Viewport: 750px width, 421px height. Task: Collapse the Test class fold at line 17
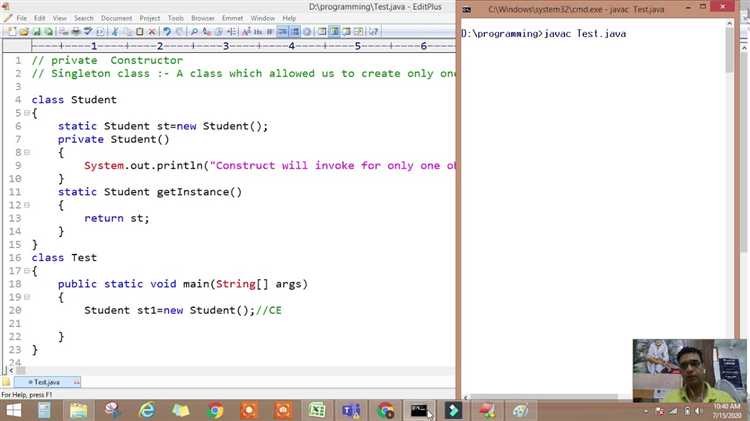click(x=27, y=271)
